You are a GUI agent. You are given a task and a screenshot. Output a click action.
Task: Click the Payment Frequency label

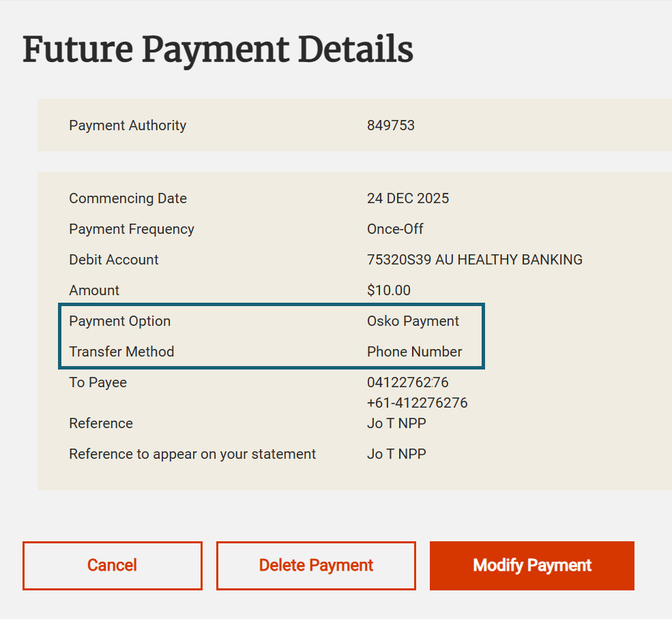(x=132, y=229)
